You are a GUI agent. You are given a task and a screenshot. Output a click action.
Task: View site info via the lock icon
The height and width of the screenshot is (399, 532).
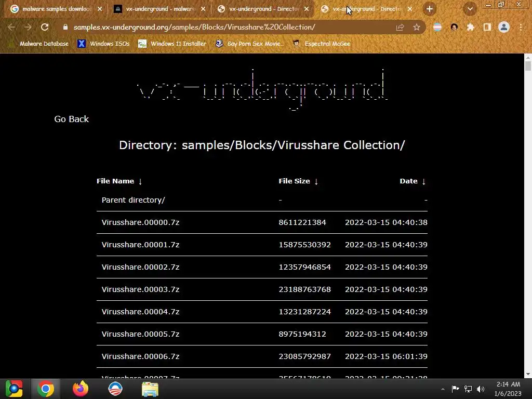(65, 27)
